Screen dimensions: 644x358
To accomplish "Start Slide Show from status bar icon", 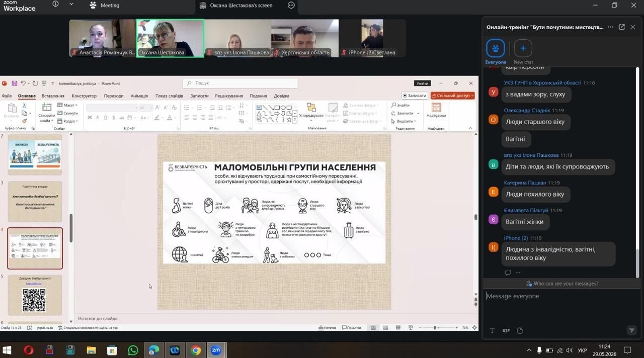I will (411, 328).
